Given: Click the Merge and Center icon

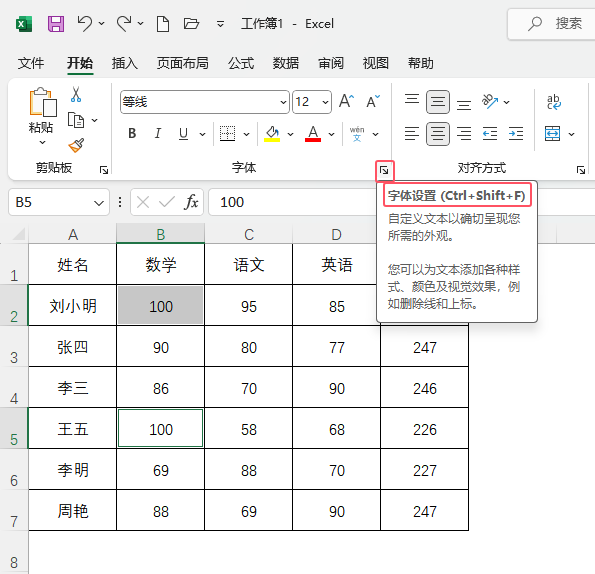Looking at the screenshot, I should 552,134.
